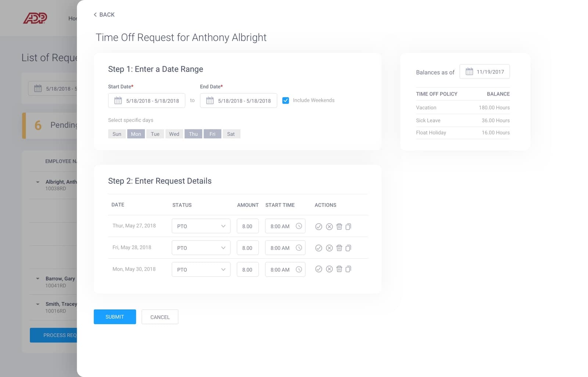The height and width of the screenshot is (377, 588).
Task: Edit the Amount field for May 28
Action: click(247, 248)
